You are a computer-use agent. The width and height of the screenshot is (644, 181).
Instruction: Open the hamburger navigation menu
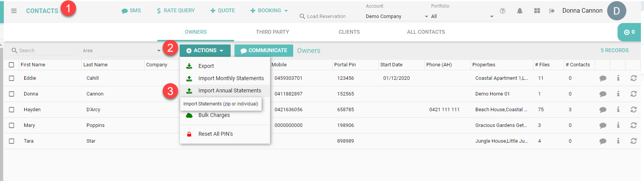point(14,11)
